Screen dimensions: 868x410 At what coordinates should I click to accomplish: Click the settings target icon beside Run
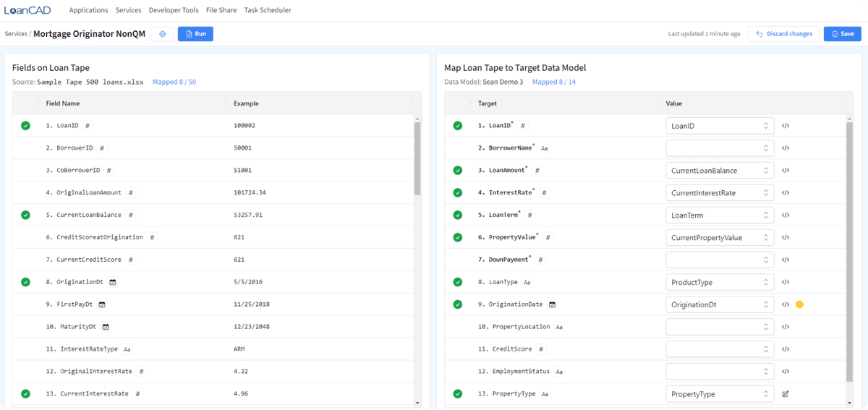click(162, 34)
